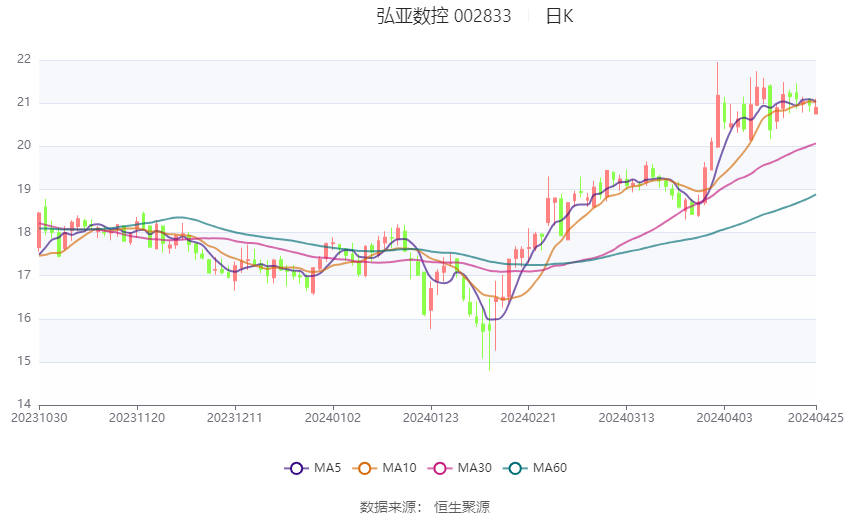The image size is (850, 517).
Task: Toggle the MA5 legend circle marker
Action: coord(295,468)
